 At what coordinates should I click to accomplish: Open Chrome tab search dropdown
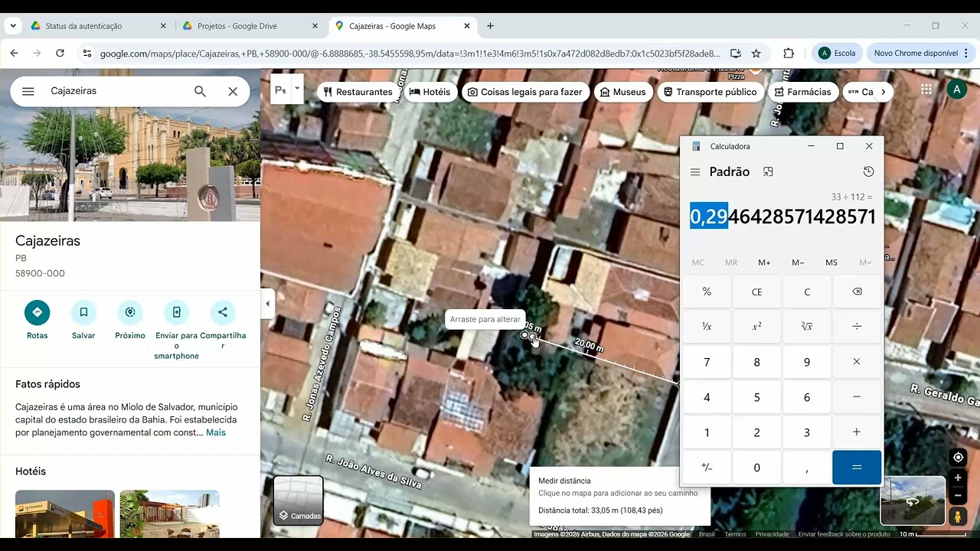12,26
